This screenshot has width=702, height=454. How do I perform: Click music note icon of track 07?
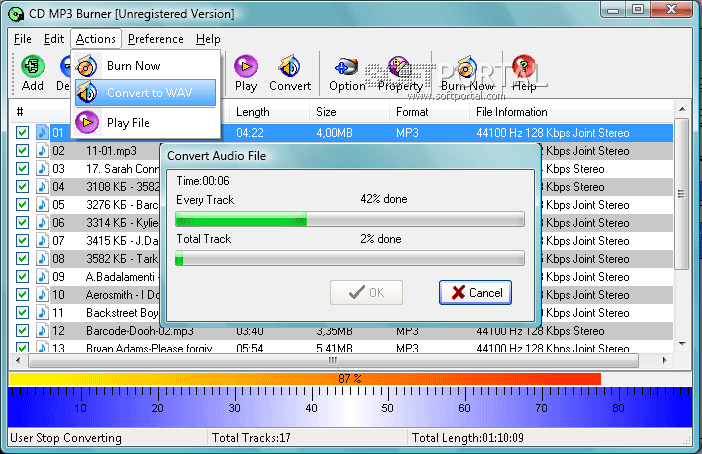(42, 240)
